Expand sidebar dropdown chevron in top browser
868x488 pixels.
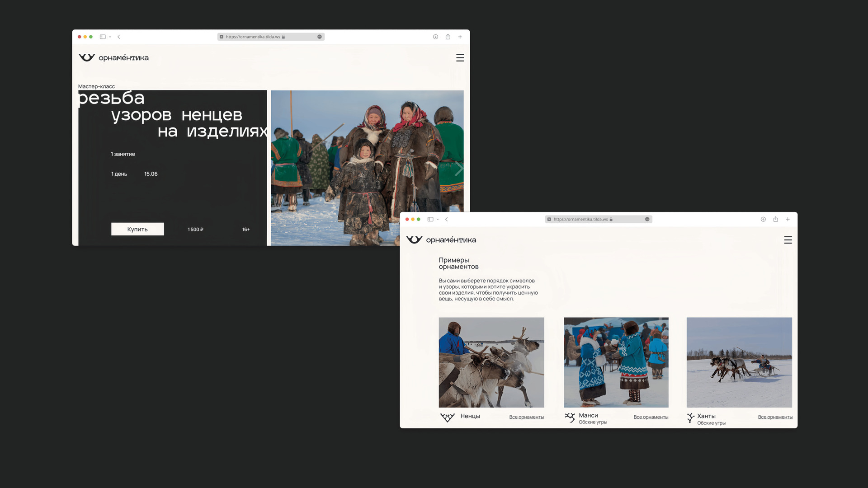pos(110,37)
